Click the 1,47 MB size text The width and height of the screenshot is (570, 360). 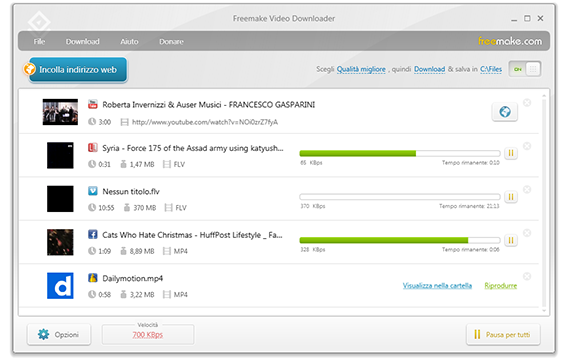pyautogui.click(x=142, y=164)
